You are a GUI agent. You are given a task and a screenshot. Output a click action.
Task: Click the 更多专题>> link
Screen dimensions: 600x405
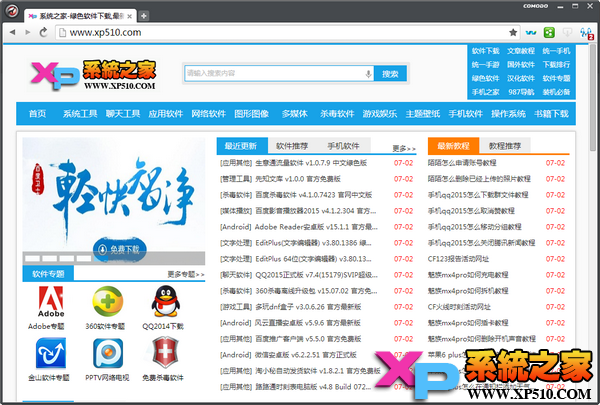186,274
